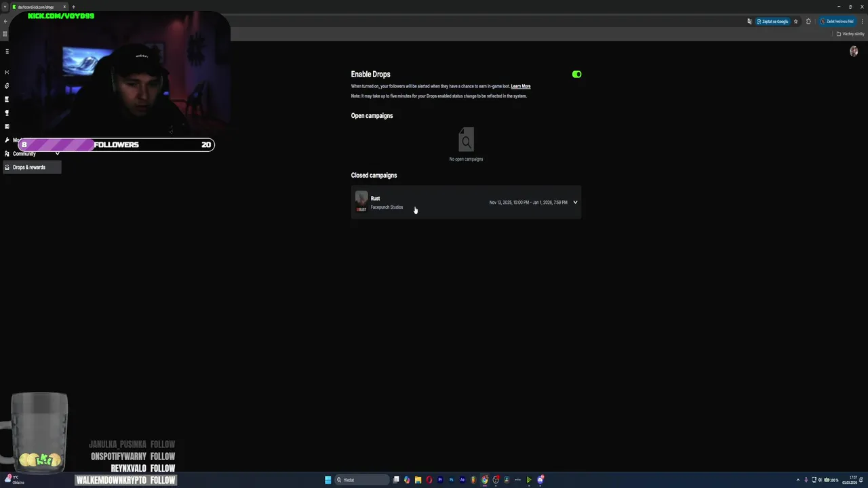Screen dimensions: 868x488
Task: Open the Chrome three-dot menu
Action: (863, 22)
